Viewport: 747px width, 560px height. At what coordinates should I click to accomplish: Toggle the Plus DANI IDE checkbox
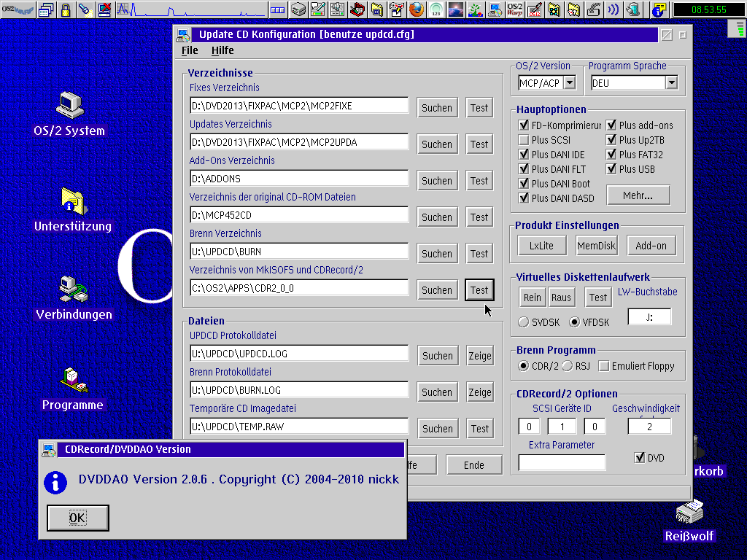(x=524, y=155)
